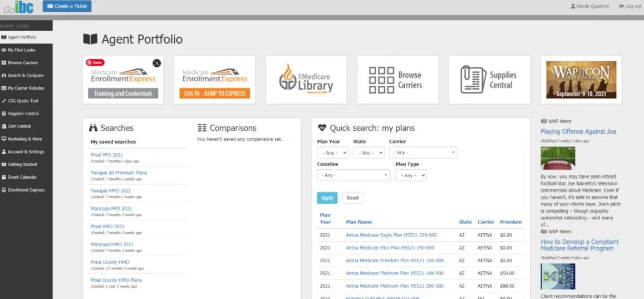
Task: Click the Create a Ticket button
Action: click(x=67, y=6)
